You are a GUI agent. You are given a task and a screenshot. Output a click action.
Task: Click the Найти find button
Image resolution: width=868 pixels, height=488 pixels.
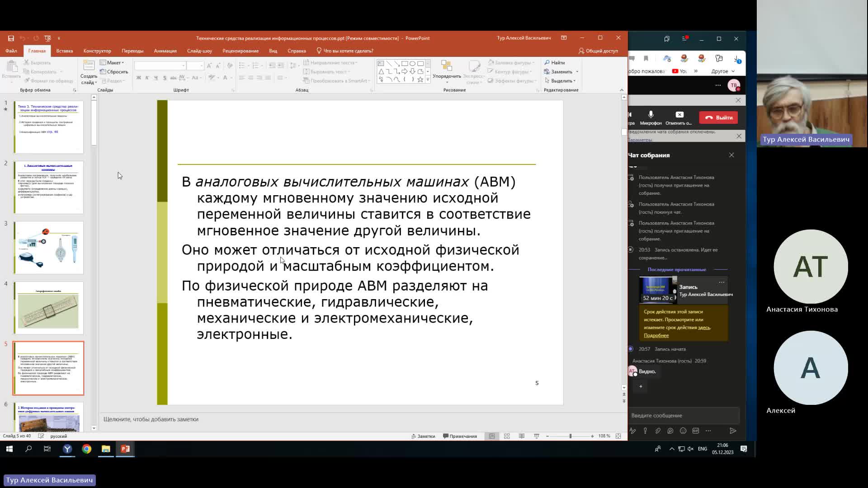555,63
